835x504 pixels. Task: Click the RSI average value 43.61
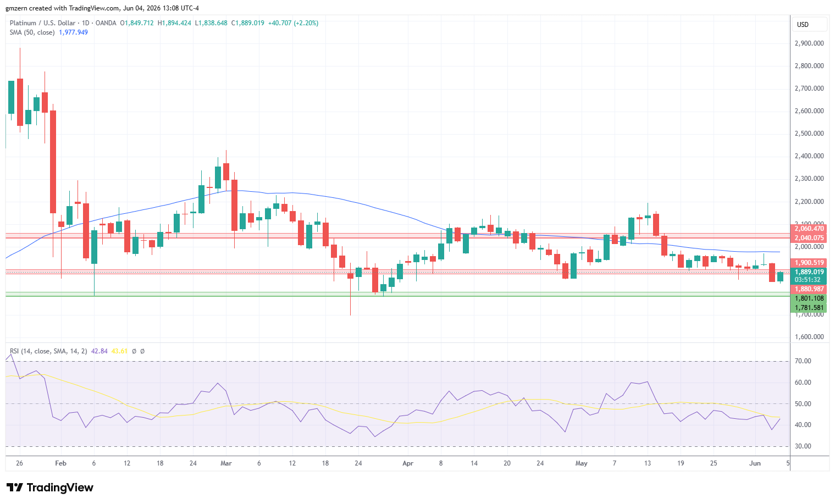(119, 351)
